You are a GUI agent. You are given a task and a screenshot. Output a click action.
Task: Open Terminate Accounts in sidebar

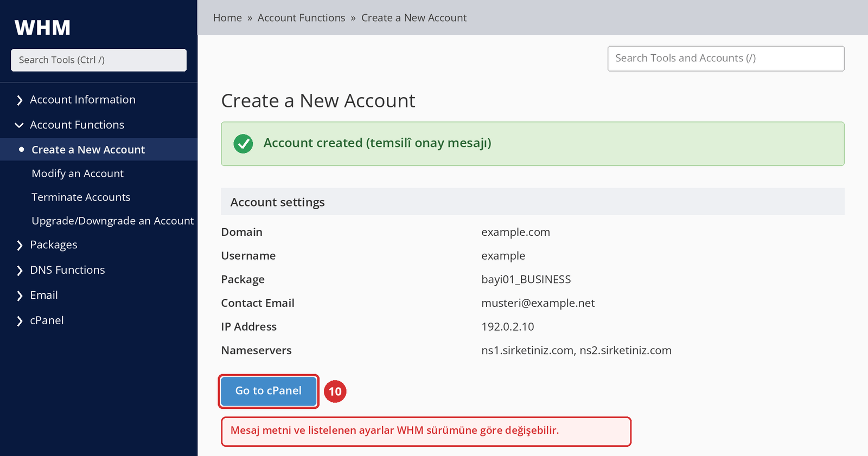pyautogui.click(x=81, y=197)
